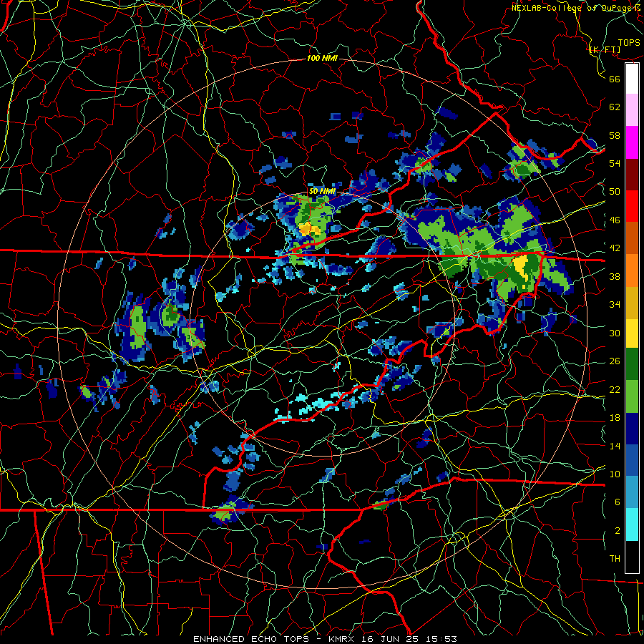The height and width of the screenshot is (644, 644).
Task: Click the '54' legend value
Action: 615,163
